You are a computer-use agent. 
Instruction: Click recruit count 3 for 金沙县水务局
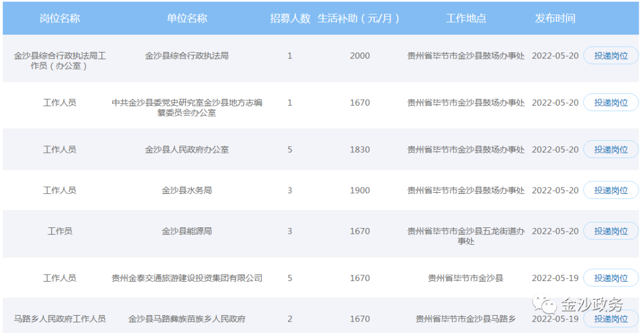290,190
